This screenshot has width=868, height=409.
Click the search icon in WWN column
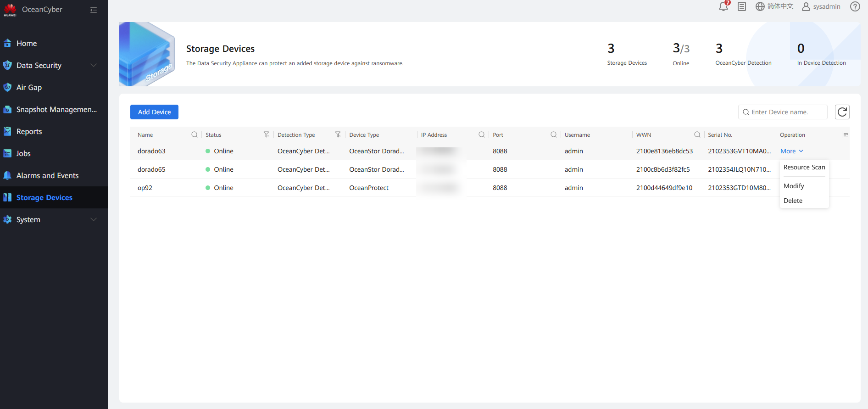(697, 134)
